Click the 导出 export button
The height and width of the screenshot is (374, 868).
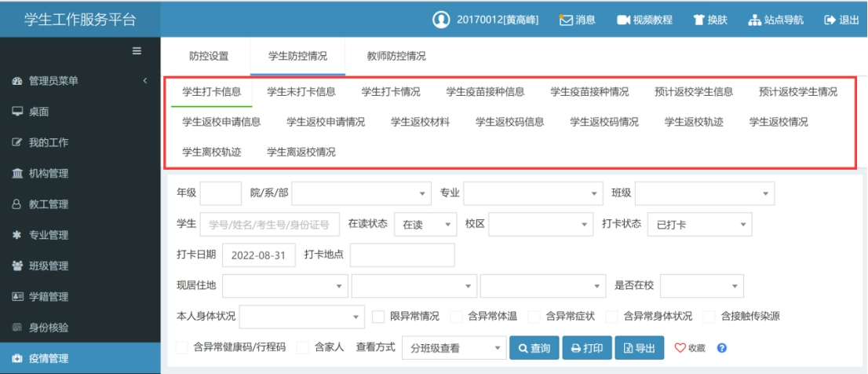pyautogui.click(x=639, y=348)
